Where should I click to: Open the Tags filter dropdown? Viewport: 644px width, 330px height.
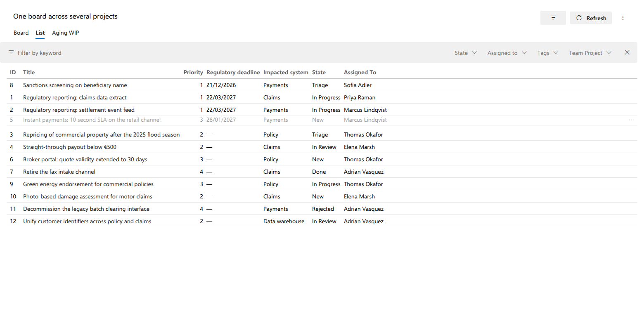pyautogui.click(x=548, y=53)
